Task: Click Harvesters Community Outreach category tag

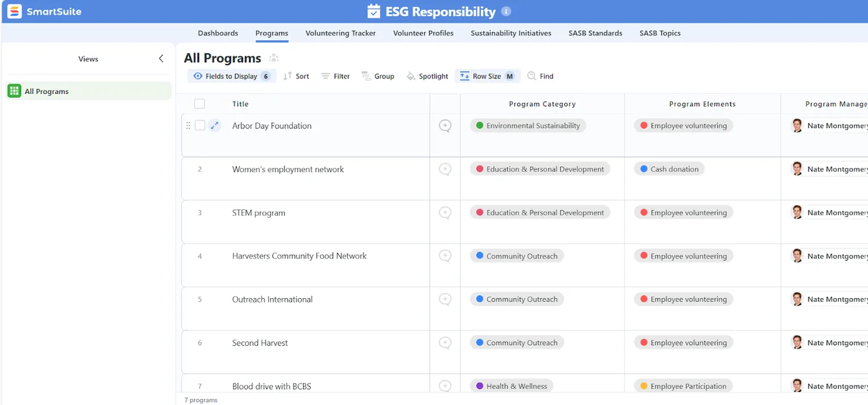Action: [517, 256]
